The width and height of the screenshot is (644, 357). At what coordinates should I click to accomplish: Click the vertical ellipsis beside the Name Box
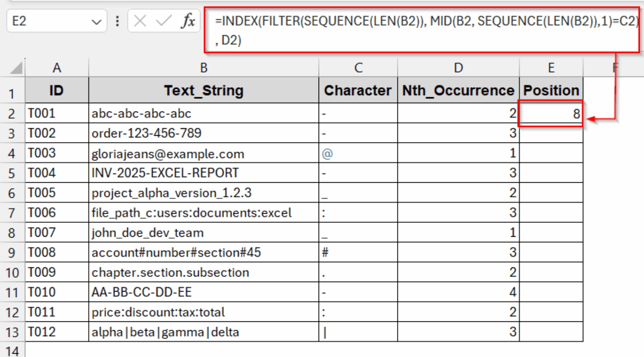117,21
